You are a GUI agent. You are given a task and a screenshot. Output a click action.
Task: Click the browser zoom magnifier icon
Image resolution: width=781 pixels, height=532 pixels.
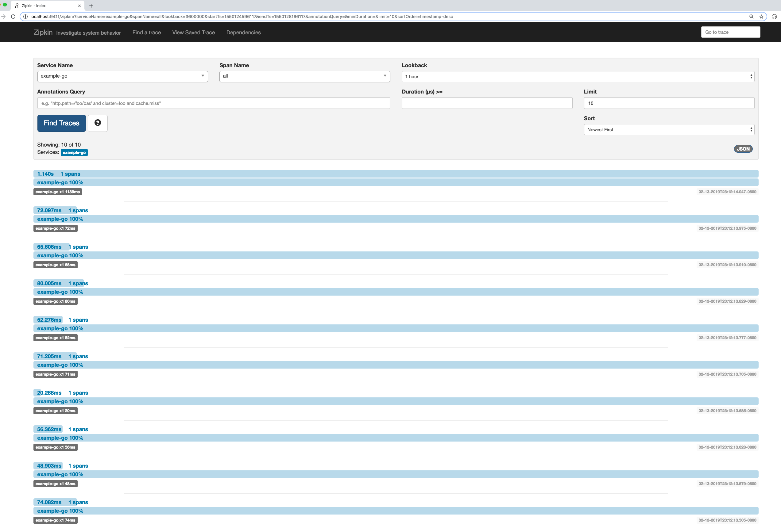(751, 17)
